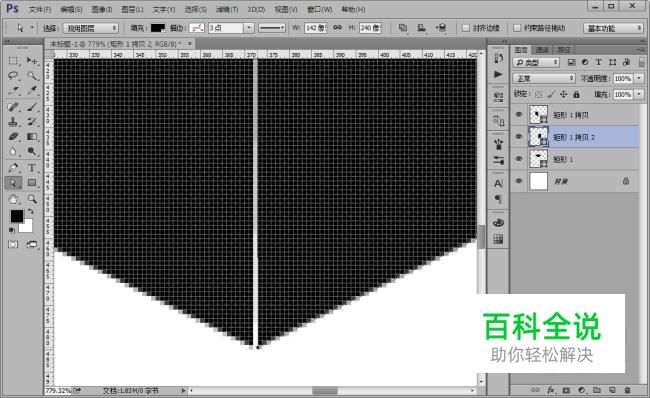Add a layer mask
The width and height of the screenshot is (650, 398).
coord(566,390)
